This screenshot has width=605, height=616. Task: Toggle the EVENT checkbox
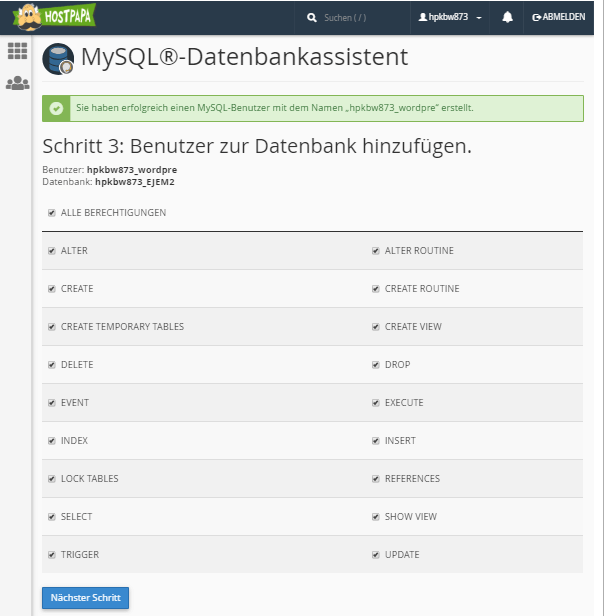pos(51,403)
